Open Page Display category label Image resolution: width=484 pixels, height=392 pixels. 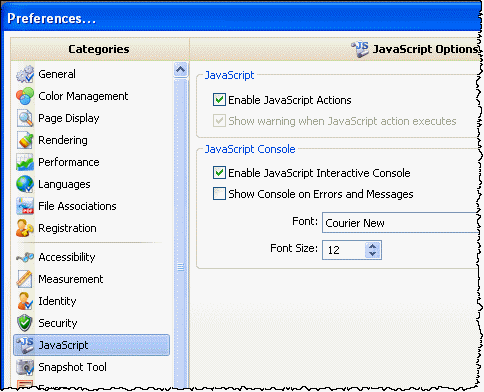point(69,118)
